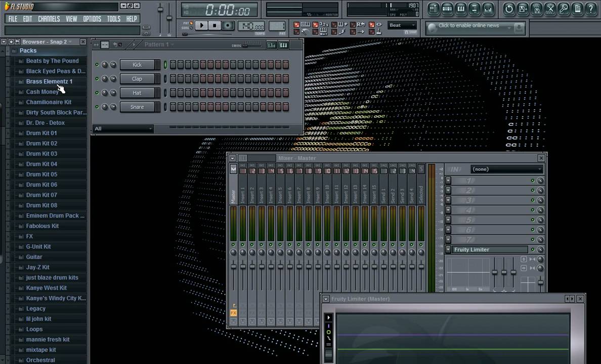Screen dimensions: 601x364
Task: Expand the Beats by The Pound pack
Action: [x=52, y=61]
